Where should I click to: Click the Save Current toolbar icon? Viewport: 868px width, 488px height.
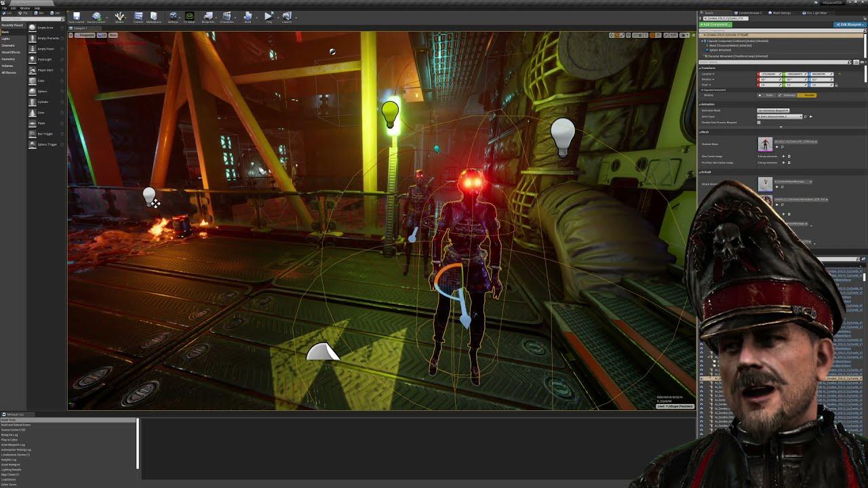(x=77, y=16)
